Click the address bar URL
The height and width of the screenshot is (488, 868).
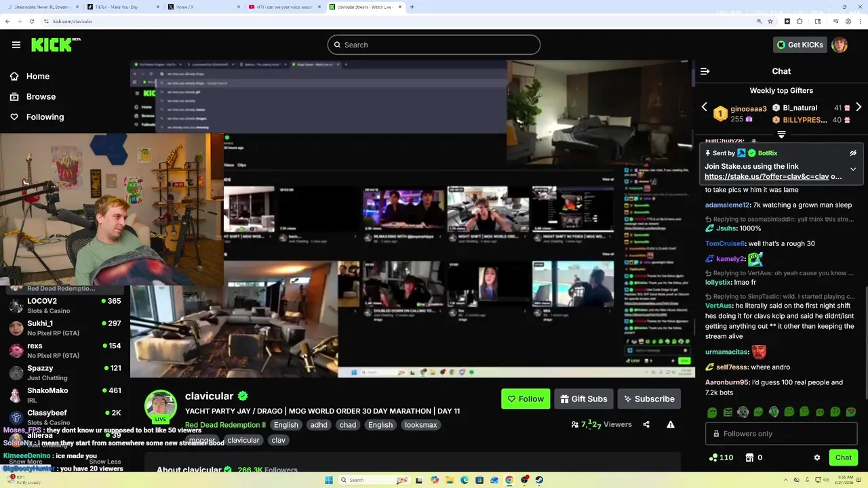point(73,21)
